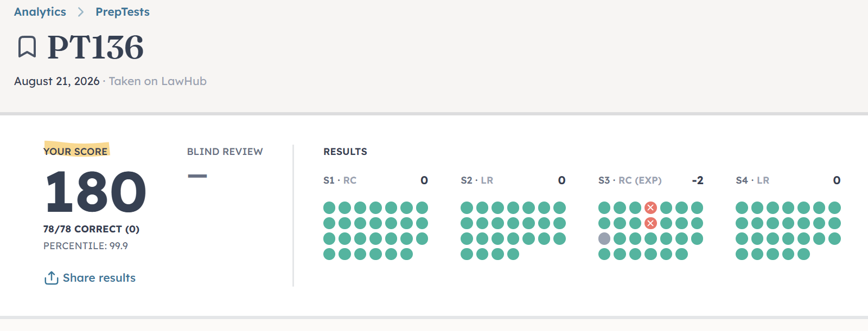Screen dimensions: 868x331
Task: Click the bookmark icon beside PT136
Action: pos(27,47)
